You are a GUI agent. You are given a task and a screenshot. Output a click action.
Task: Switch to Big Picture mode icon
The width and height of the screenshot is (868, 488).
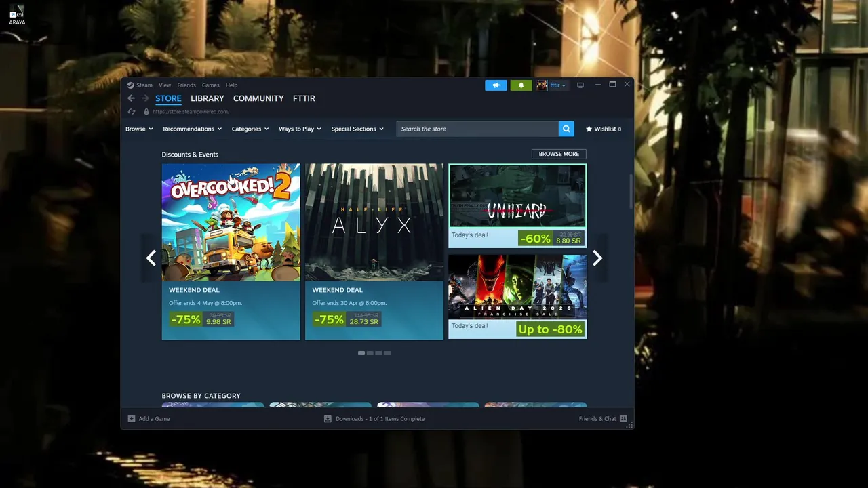click(580, 85)
